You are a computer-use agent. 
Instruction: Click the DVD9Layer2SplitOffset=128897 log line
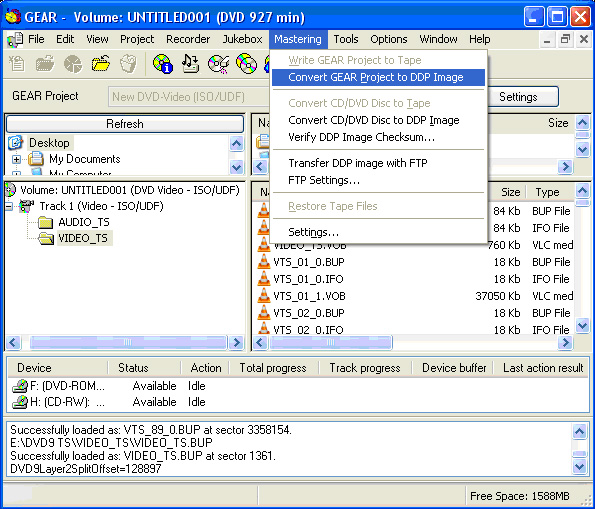click(x=86, y=469)
